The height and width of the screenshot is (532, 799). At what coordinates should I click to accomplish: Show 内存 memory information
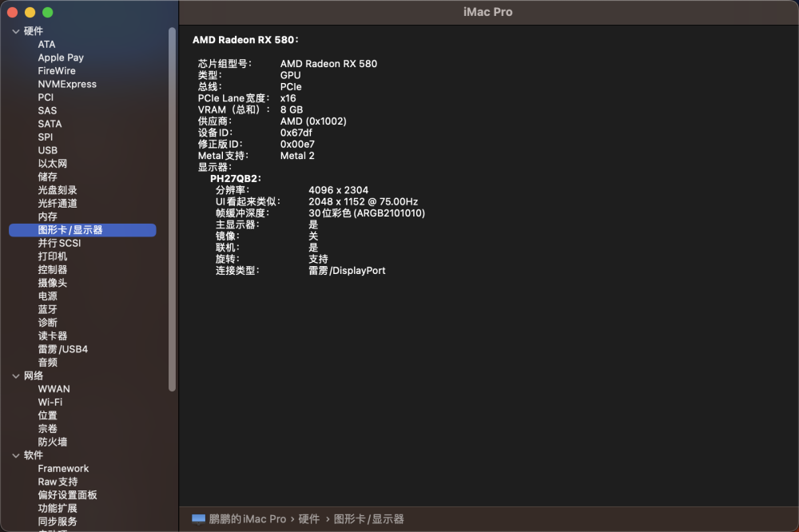(x=47, y=217)
